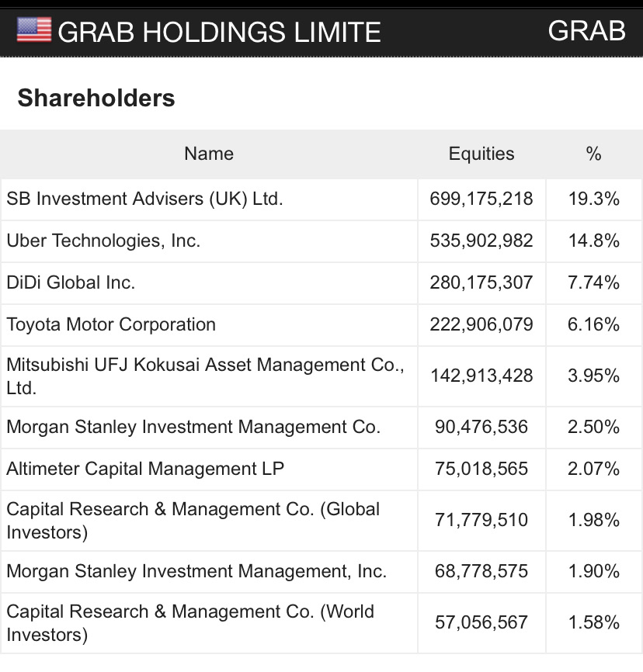Select Uber Technologies, Inc. shareholder

click(x=103, y=241)
